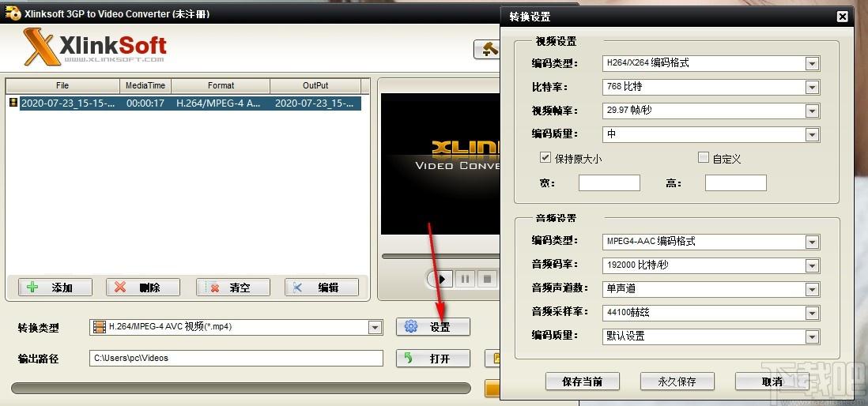Click the 删除 (Delete) button

pyautogui.click(x=143, y=287)
